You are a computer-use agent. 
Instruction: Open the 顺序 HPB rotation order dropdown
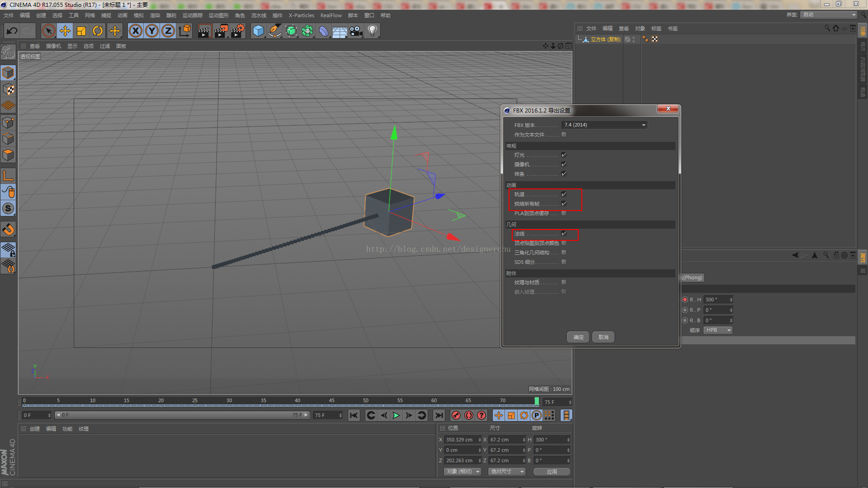tap(718, 330)
